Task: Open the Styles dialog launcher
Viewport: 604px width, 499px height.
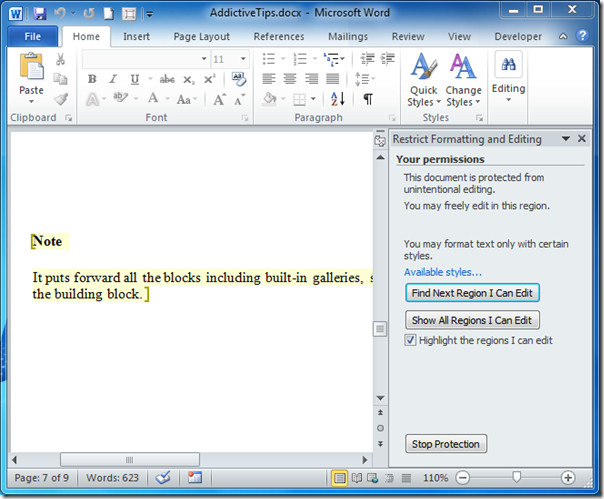Action: pos(480,118)
